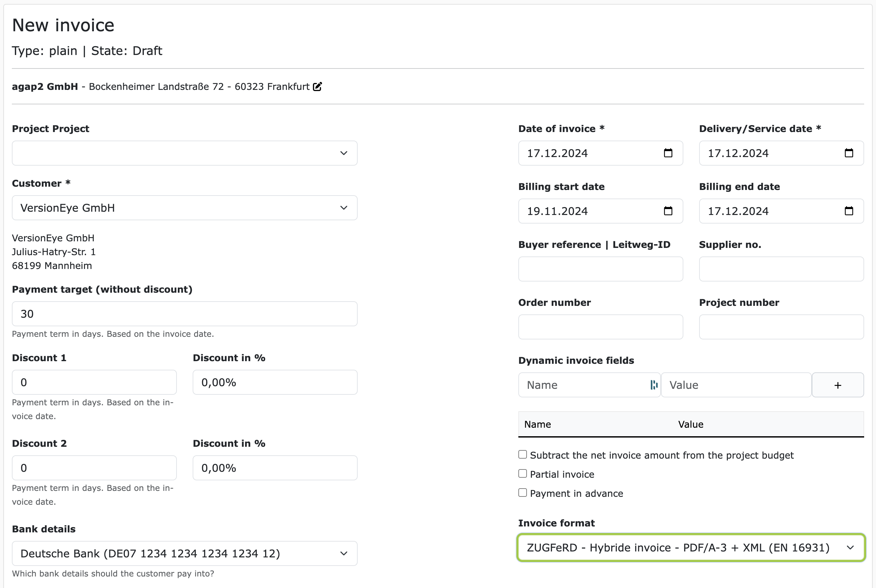
Task: Select the Discount 1 value field
Action: (x=94, y=382)
